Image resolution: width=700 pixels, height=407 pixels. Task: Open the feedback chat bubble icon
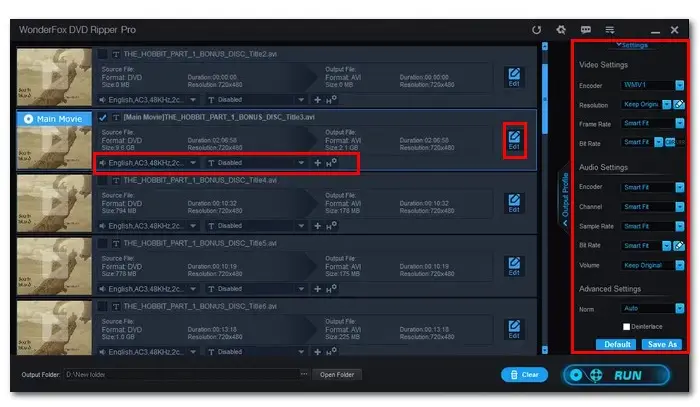click(x=586, y=30)
